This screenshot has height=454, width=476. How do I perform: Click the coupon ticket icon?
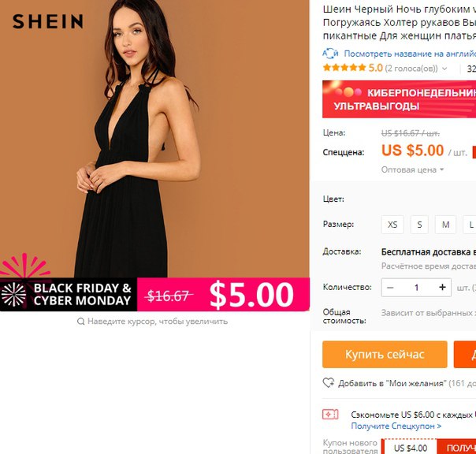click(x=330, y=415)
